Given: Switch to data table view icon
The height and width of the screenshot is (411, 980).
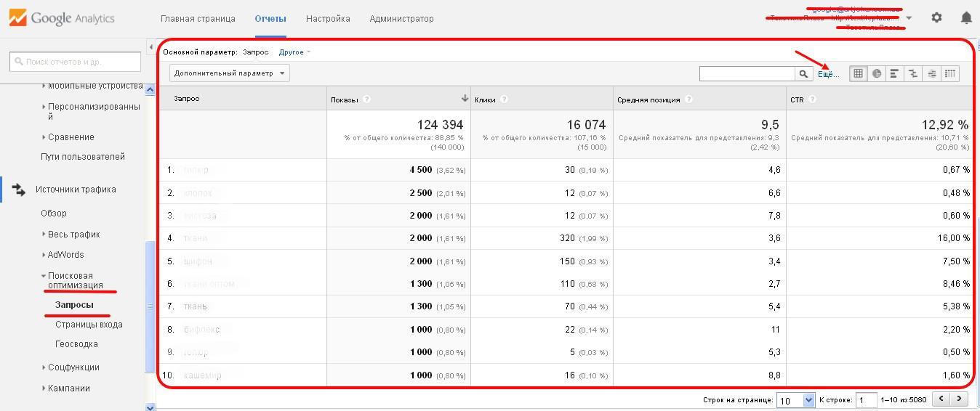Looking at the screenshot, I should (859, 73).
